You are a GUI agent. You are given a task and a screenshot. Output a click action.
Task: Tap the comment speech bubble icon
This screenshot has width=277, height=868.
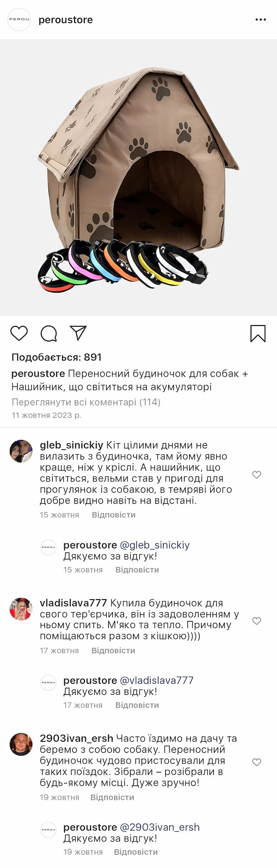coord(48,333)
